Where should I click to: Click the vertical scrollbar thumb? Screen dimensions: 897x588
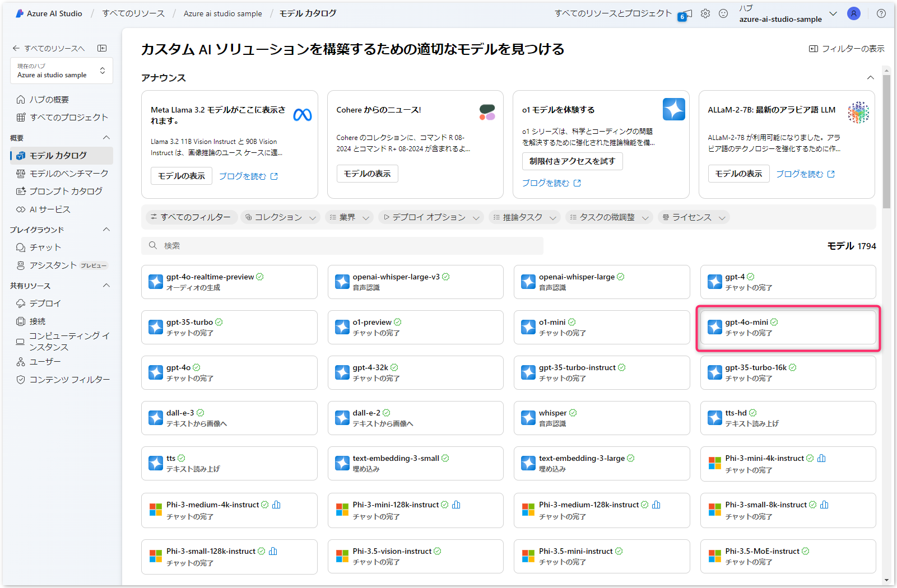click(886, 141)
